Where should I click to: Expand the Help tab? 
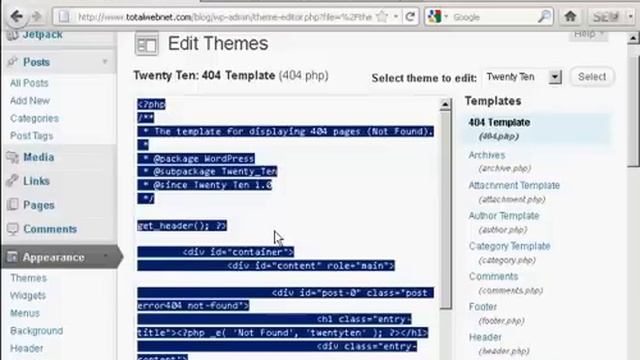pos(588,35)
